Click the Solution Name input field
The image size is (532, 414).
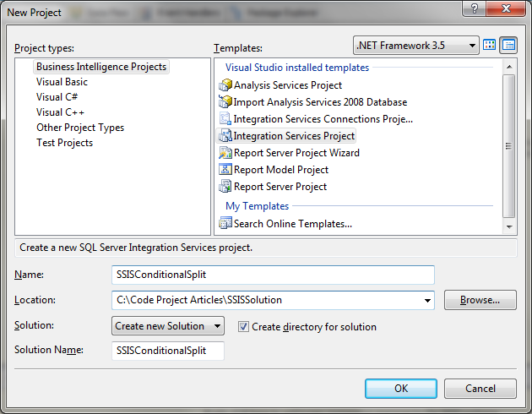tap(168, 351)
